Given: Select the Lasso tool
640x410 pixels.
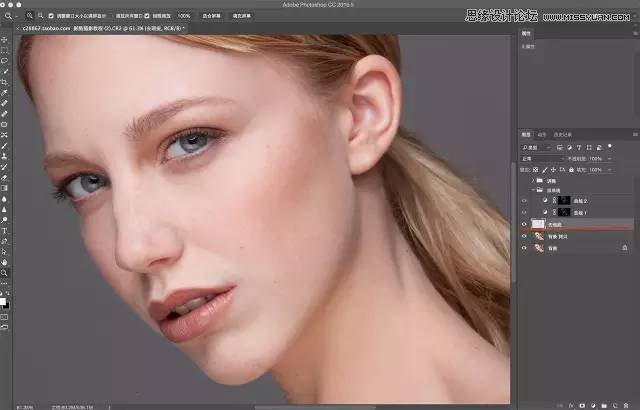Looking at the screenshot, I should 5,60.
